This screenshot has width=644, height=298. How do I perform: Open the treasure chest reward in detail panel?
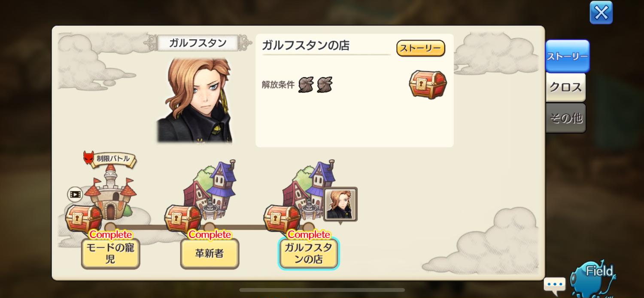point(428,84)
